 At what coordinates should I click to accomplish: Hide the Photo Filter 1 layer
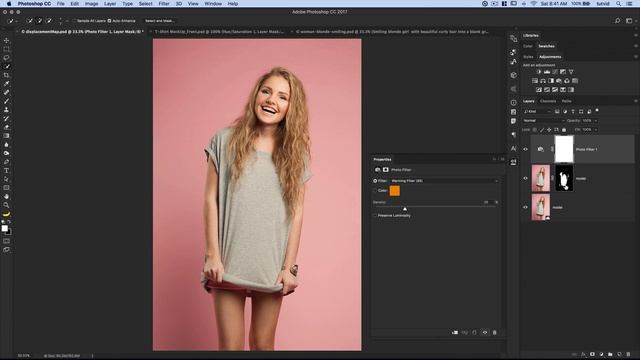coord(526,149)
